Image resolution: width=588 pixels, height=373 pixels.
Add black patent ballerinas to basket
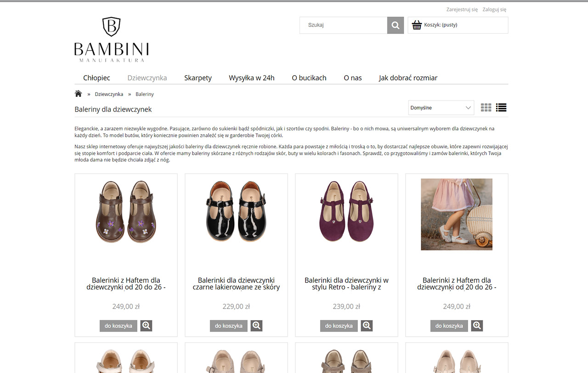click(229, 326)
